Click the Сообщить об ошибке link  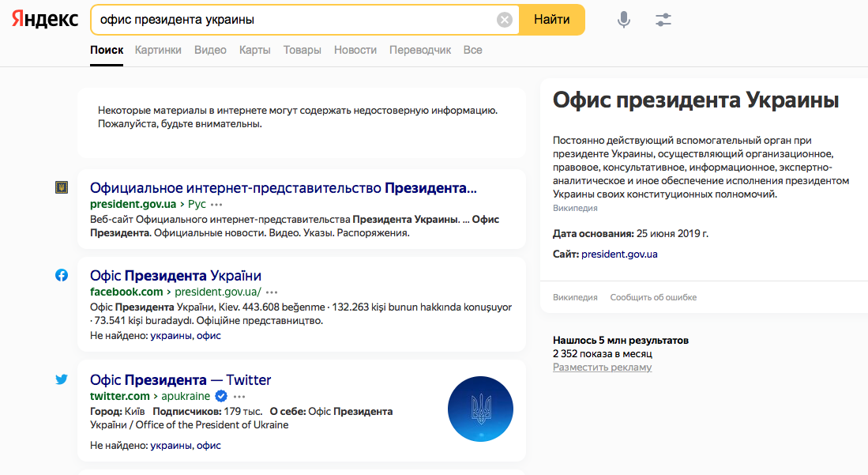(x=653, y=297)
